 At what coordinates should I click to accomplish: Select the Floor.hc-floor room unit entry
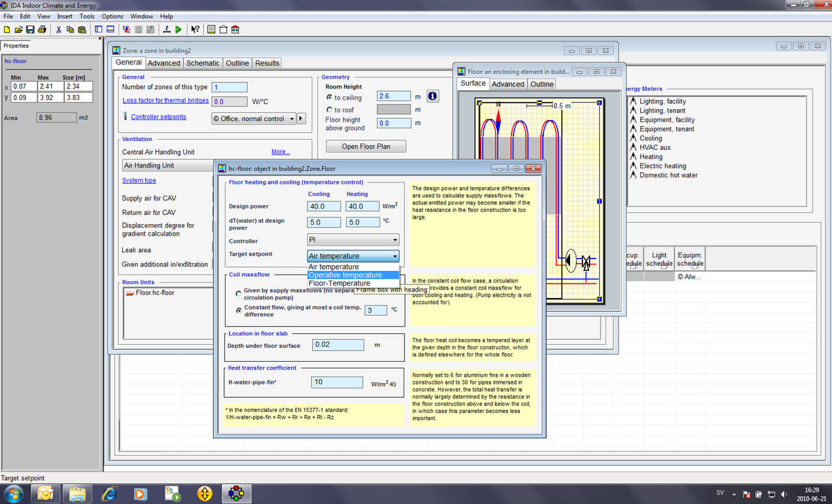coord(155,293)
